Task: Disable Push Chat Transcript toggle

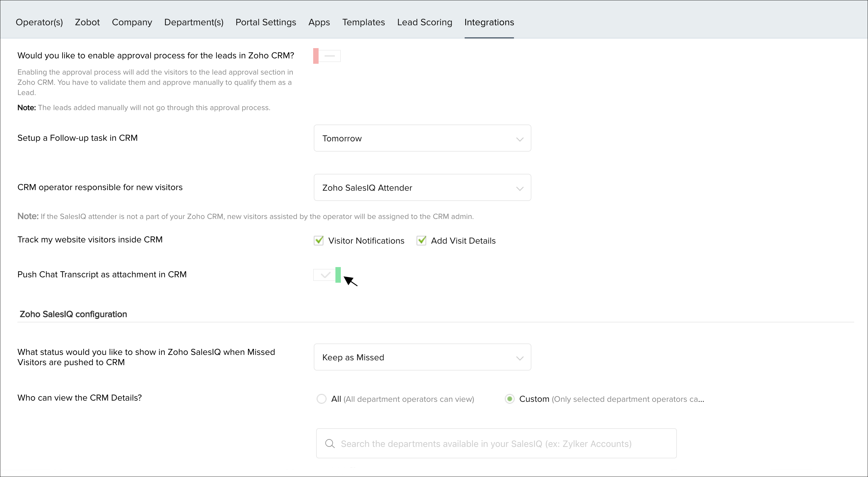Action: click(x=327, y=275)
